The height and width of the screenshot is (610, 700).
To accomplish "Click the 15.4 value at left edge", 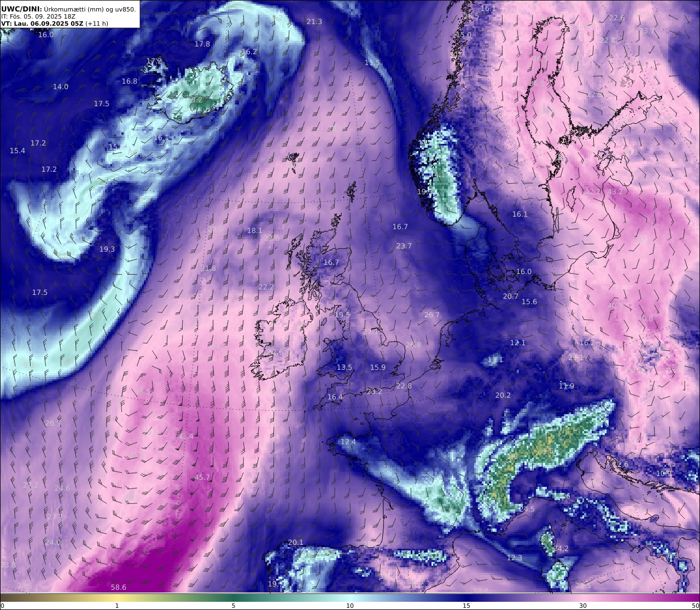I will [x=17, y=150].
